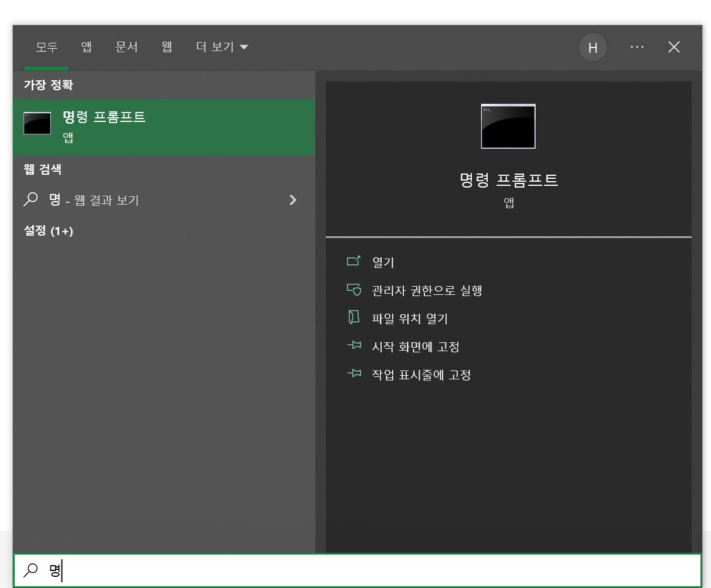Click the pin icon beside 시작 화면에 고정
This screenshot has height=588, width=711.
tap(353, 345)
